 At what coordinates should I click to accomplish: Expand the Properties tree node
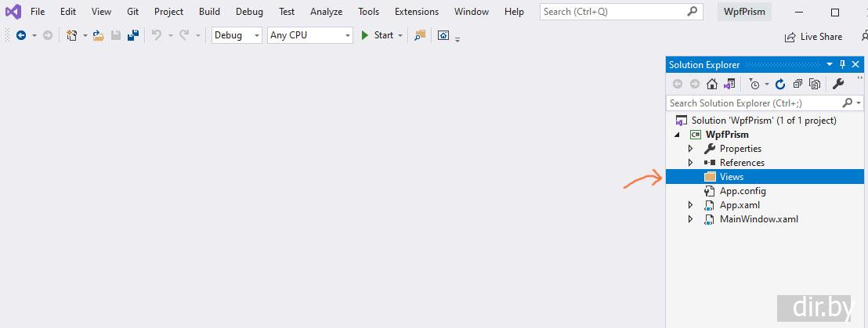tap(689, 149)
